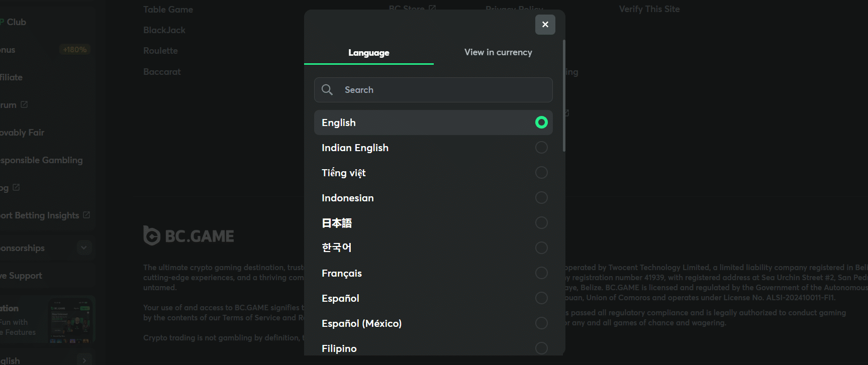Open the Verify This Site link

[x=649, y=9]
